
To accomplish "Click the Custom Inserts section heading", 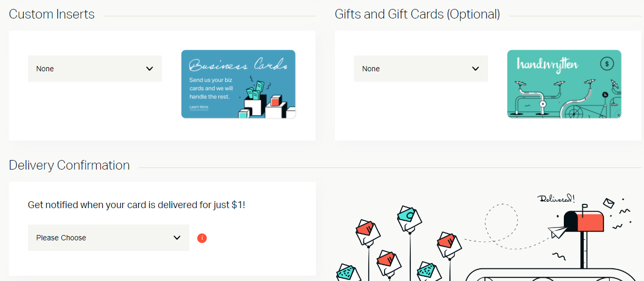I will pos(52,14).
